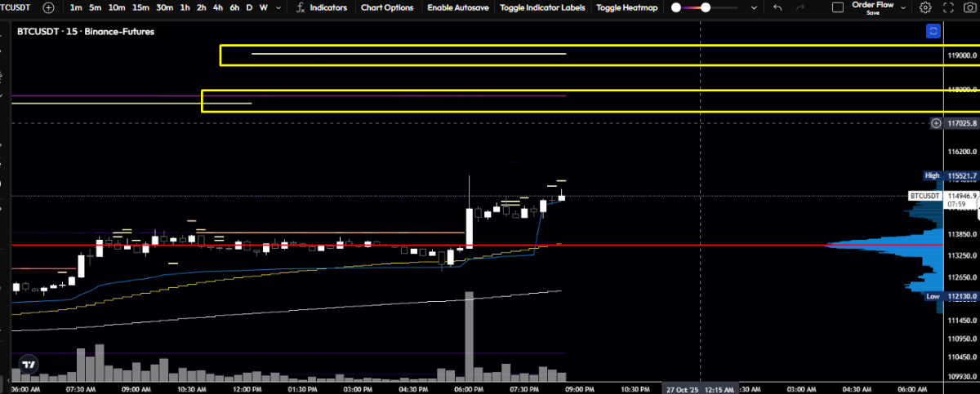Check the layout box beside Order Flow
980x394 pixels.
[x=837, y=7]
